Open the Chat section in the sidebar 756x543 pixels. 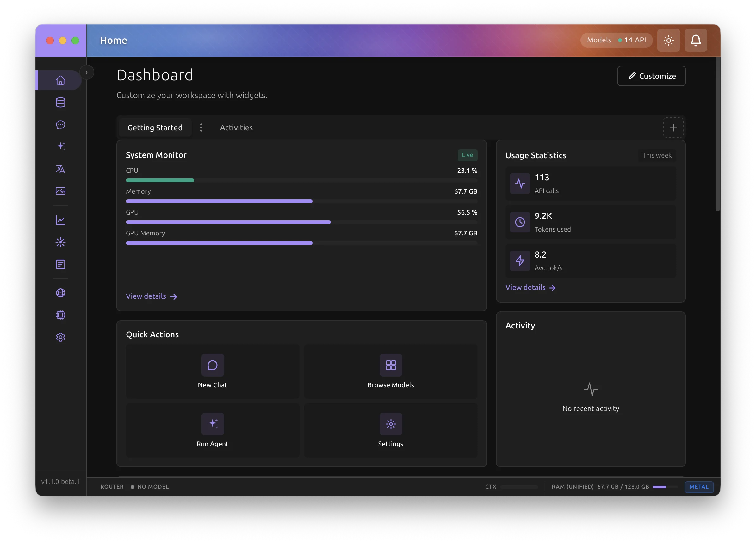point(60,125)
